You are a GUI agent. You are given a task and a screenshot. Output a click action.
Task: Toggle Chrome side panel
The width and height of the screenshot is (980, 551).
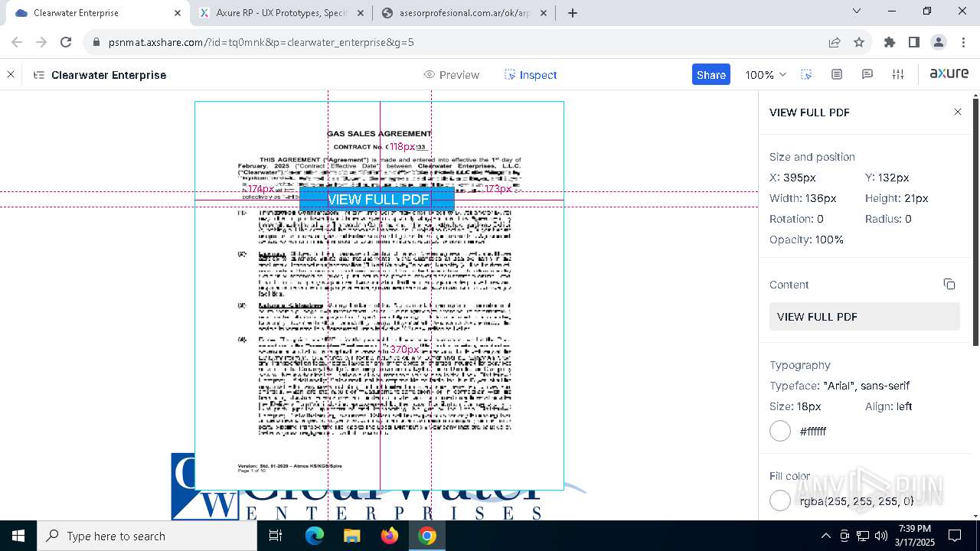pos(914,43)
